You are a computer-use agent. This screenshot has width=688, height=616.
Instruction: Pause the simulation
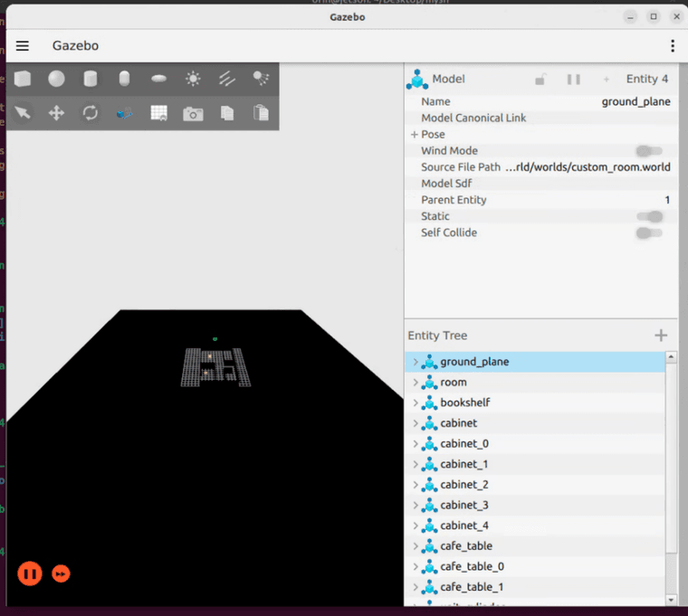[30, 573]
